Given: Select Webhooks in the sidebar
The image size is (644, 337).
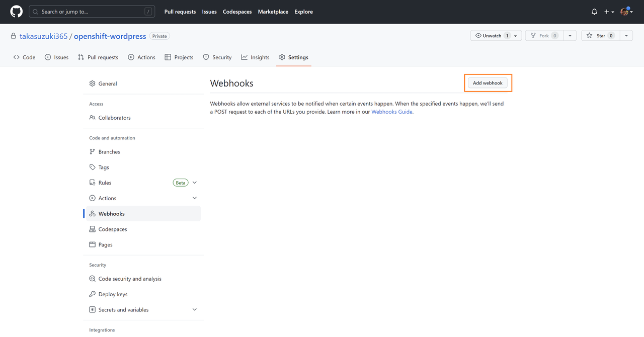Looking at the screenshot, I should pos(143,214).
